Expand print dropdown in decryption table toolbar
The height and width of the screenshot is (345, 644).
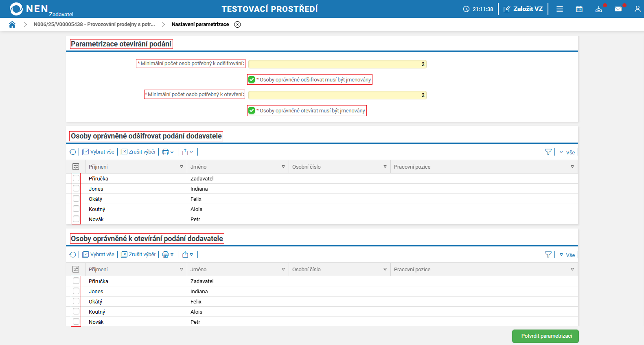[168, 152]
